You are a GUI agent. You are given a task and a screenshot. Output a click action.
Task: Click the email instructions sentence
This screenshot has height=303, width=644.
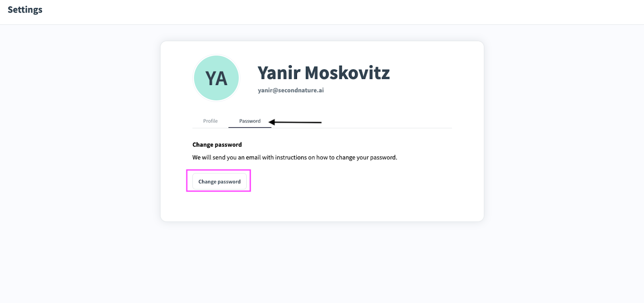click(x=295, y=158)
